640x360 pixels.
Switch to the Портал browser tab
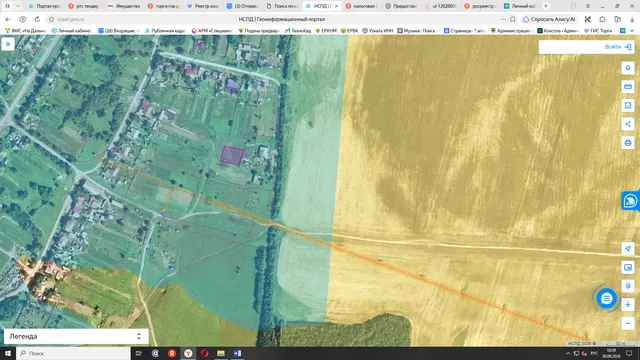[44, 6]
